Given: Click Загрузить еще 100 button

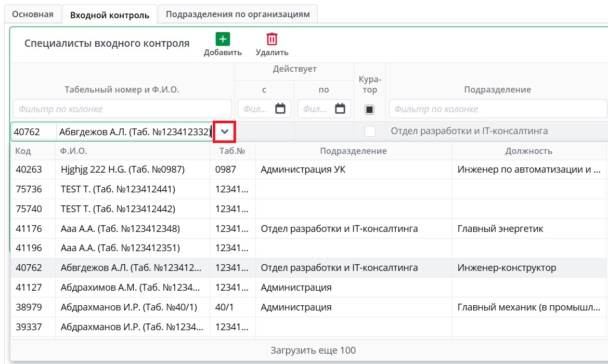Looking at the screenshot, I should click(313, 350).
